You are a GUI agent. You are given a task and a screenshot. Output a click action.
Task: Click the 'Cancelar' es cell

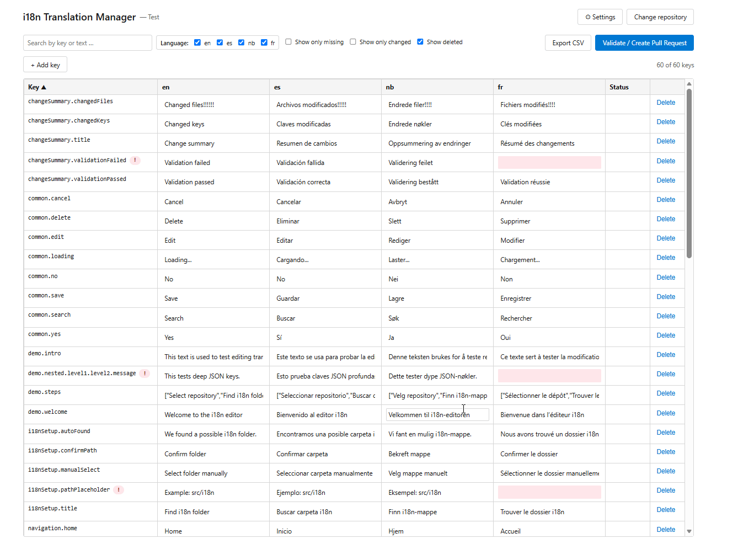tap(325, 201)
